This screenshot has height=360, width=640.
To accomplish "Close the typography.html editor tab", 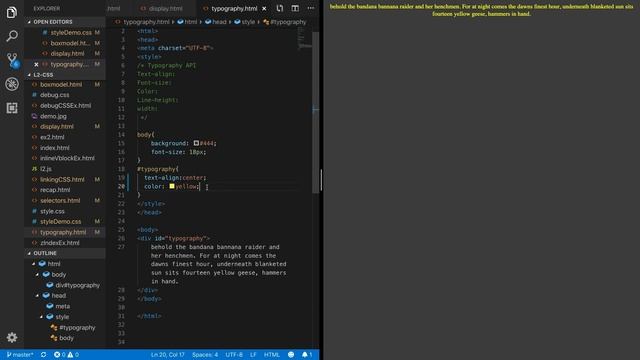I will pos(264,8).
